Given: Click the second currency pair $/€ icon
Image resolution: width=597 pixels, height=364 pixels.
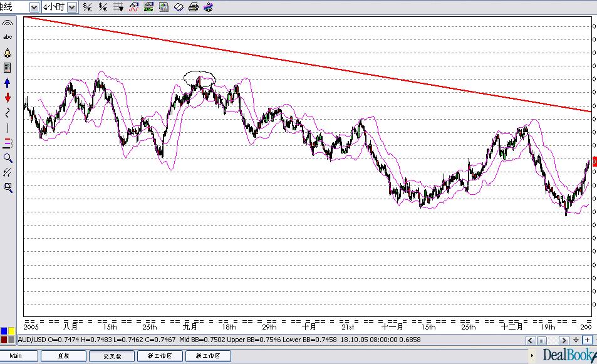Looking at the screenshot, I should [103, 7].
